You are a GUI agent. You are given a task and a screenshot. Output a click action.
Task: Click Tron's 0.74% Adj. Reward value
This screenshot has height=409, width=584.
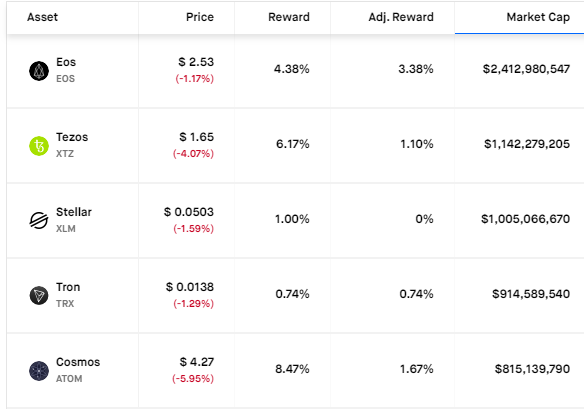[416, 294]
